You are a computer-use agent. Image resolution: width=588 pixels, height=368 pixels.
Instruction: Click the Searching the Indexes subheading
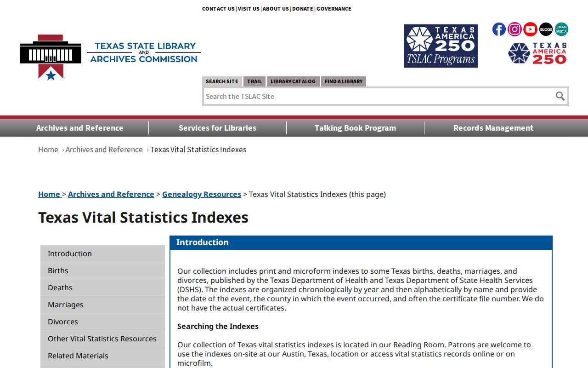point(218,326)
